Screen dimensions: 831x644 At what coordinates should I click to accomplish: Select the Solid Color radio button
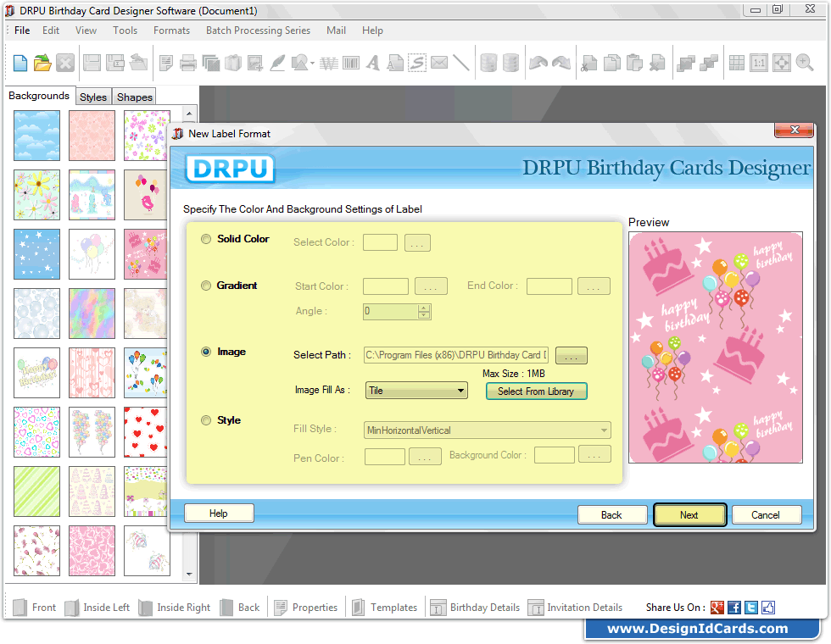tap(206, 239)
